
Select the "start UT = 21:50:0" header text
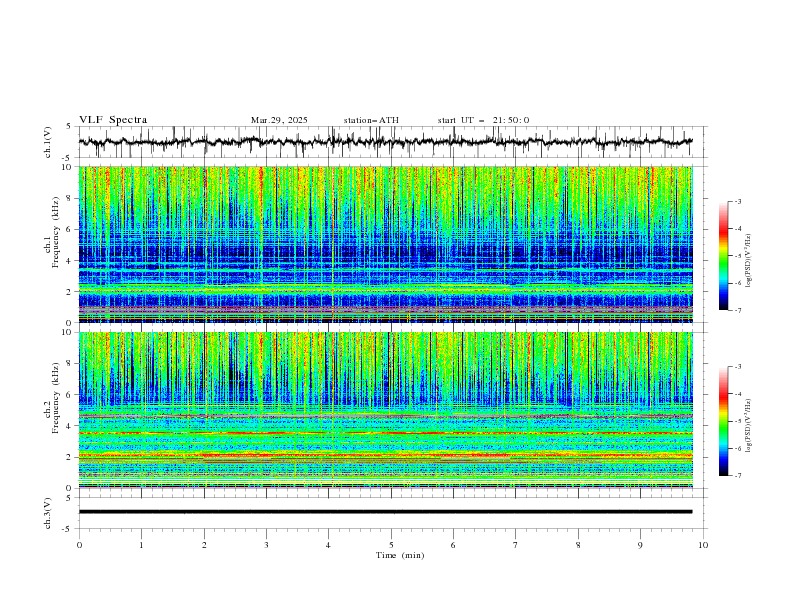[x=483, y=120]
